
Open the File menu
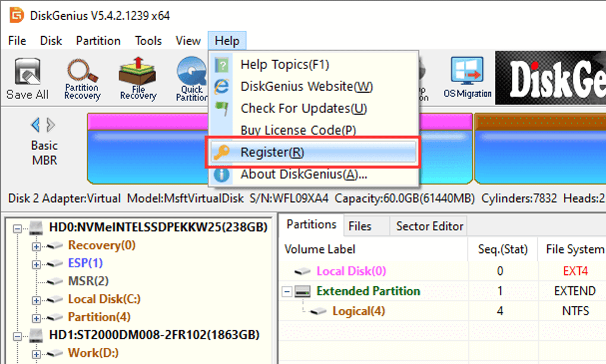[17, 40]
